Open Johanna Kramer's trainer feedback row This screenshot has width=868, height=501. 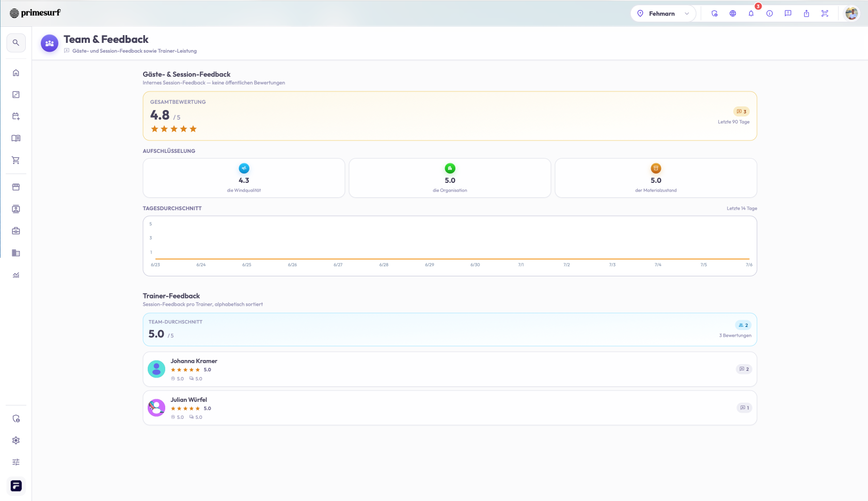pyautogui.click(x=450, y=369)
